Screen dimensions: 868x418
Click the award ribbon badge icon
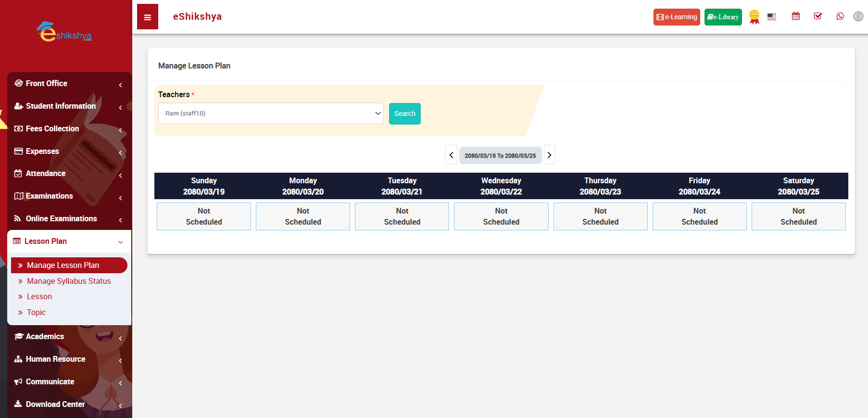(x=754, y=17)
